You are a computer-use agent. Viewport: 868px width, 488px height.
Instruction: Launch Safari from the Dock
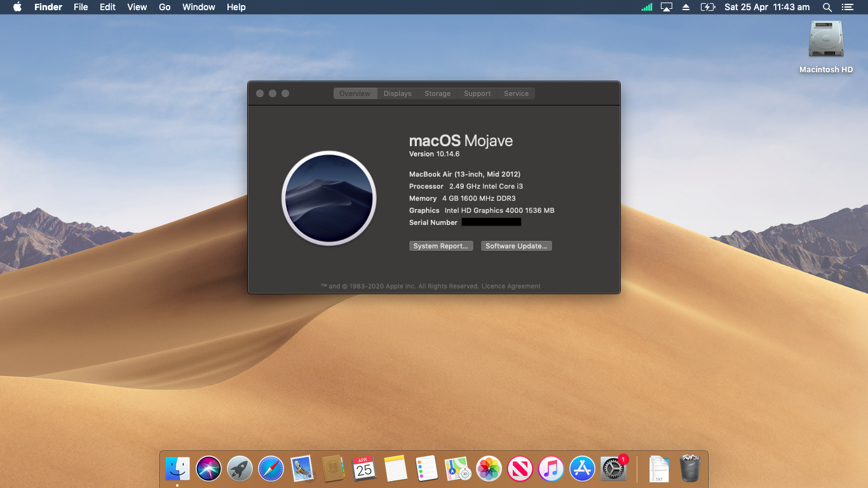pyautogui.click(x=271, y=469)
